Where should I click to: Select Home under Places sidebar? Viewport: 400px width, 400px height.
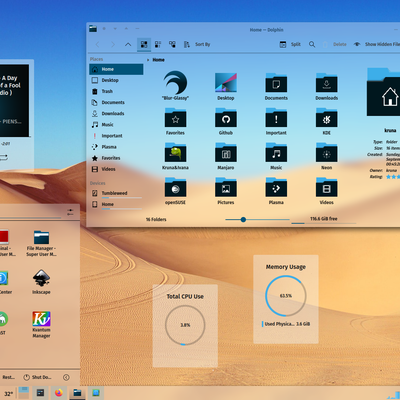point(116,69)
